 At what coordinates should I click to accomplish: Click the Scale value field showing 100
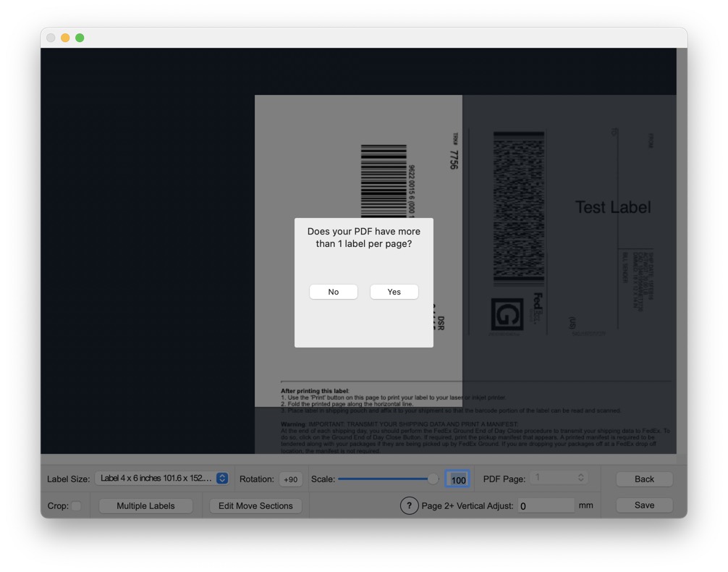click(x=457, y=479)
